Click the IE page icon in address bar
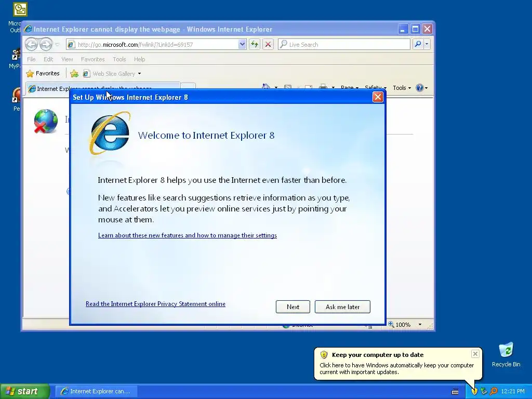 (x=71, y=44)
